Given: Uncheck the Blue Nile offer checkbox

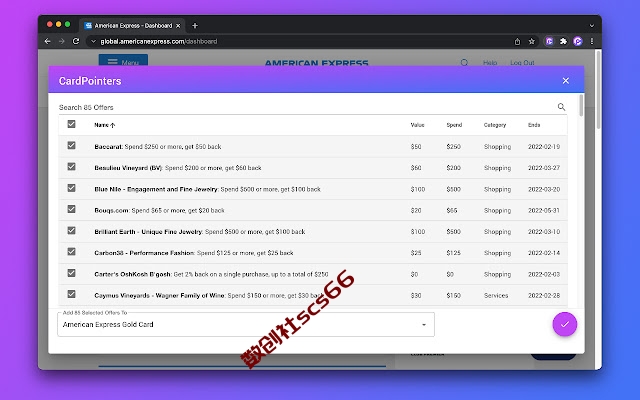Looking at the screenshot, I should (71, 188).
